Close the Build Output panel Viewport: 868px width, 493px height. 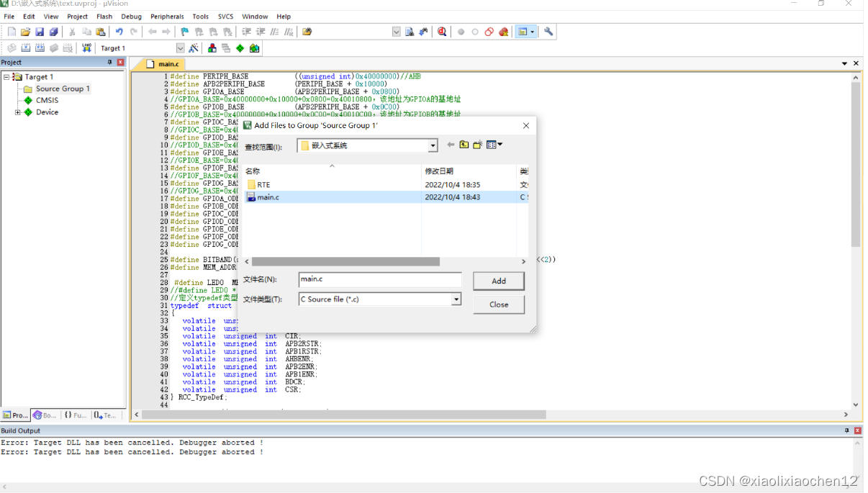[856, 430]
